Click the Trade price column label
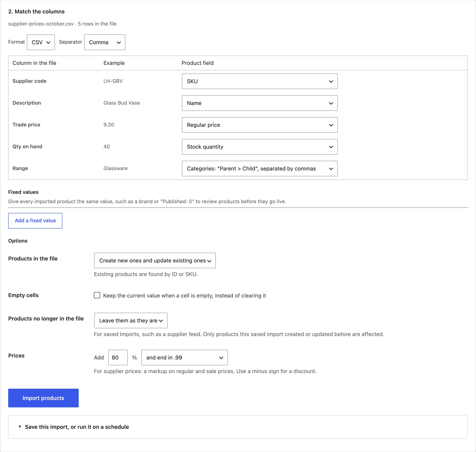The height and width of the screenshot is (452, 476). click(26, 124)
